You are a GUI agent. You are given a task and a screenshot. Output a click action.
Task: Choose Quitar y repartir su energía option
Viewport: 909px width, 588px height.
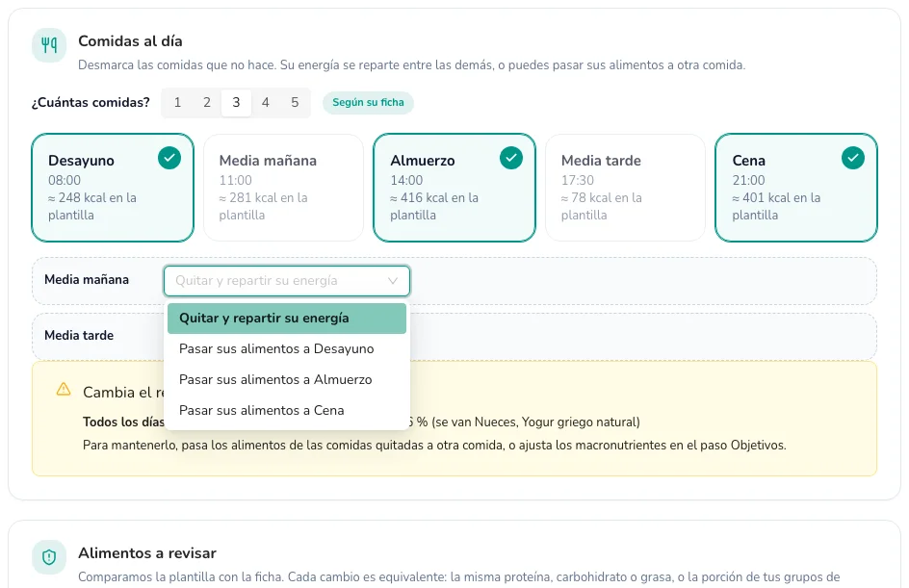287,318
